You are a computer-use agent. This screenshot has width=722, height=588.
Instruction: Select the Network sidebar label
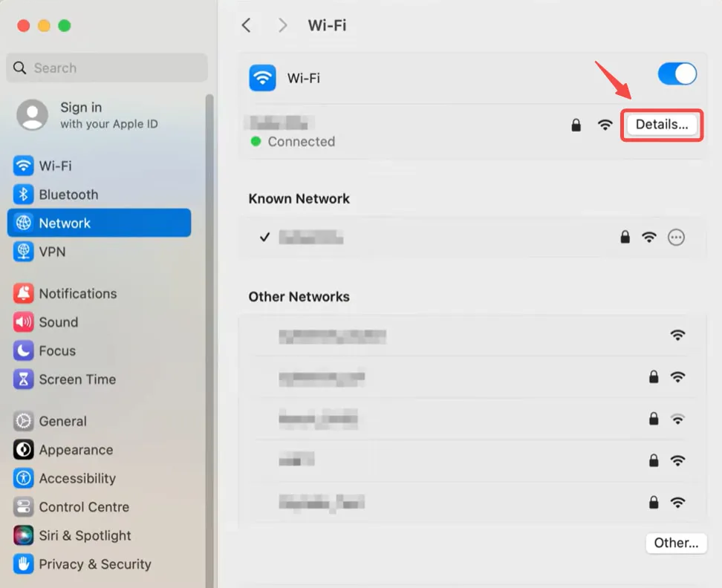pos(65,223)
